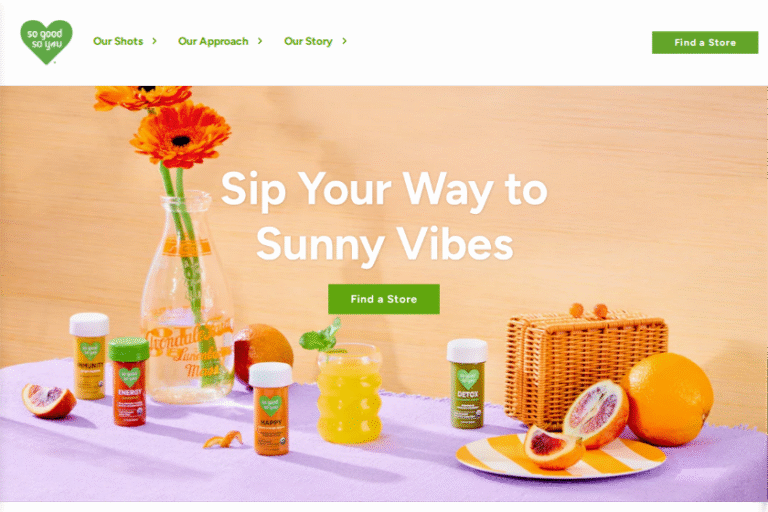Click the Find a Store button in header
This screenshot has width=768, height=512.
point(705,43)
